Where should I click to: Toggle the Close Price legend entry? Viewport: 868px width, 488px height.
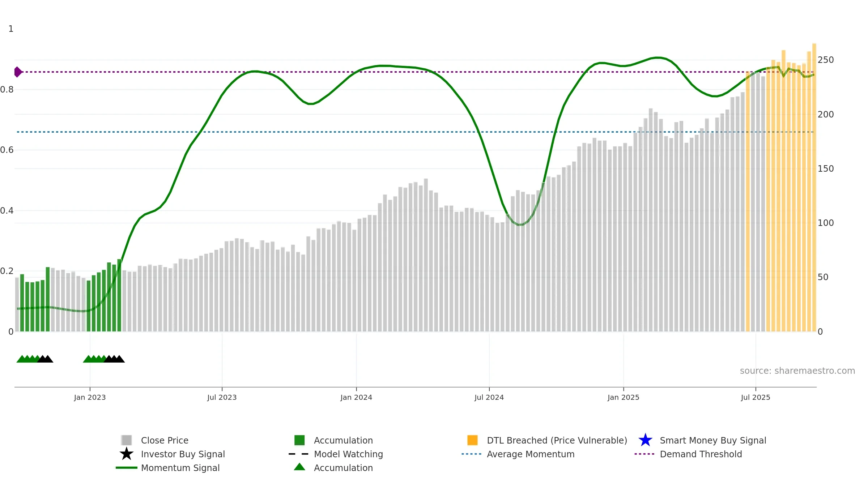point(155,440)
